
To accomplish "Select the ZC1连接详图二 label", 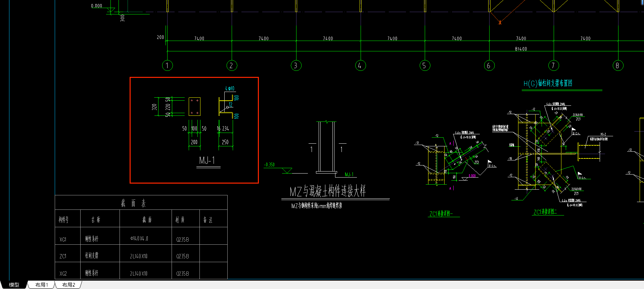I will click(x=545, y=212).
